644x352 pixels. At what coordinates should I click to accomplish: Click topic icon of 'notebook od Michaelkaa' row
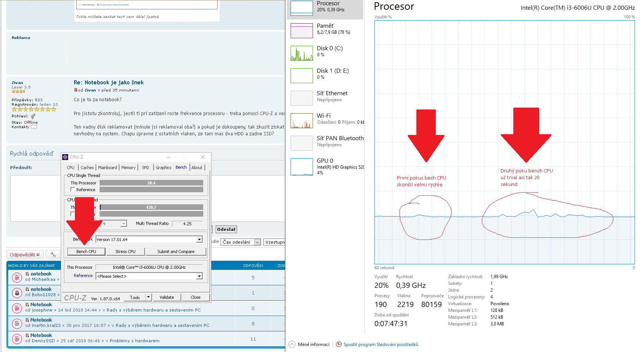[17, 277]
